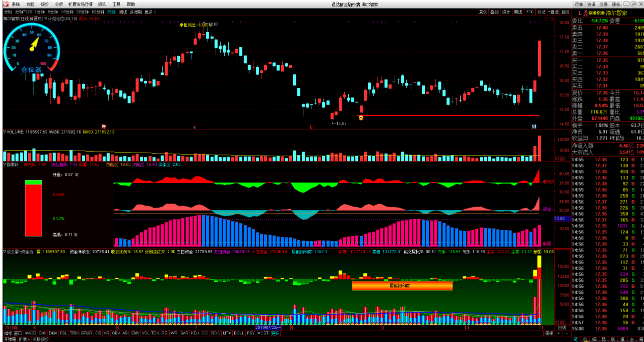
Task: Select the 1分钟 period
Action: coord(40,11)
